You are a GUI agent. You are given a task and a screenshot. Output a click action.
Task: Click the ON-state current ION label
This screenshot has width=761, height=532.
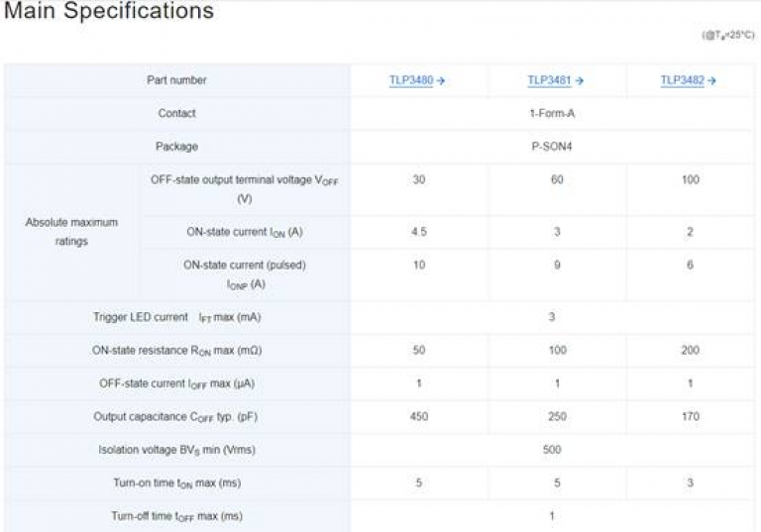(245, 232)
